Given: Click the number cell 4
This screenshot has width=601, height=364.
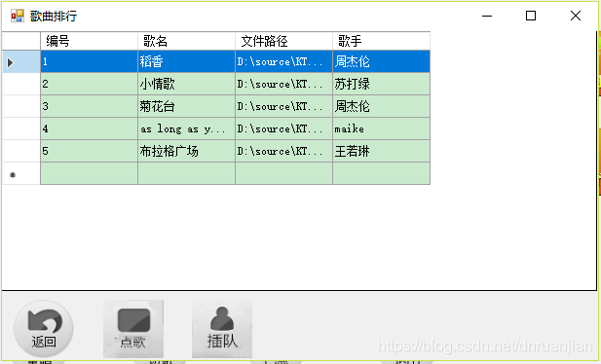Looking at the screenshot, I should [x=89, y=128].
